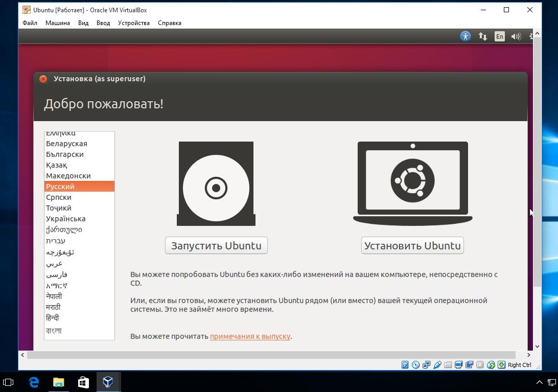Image resolution: width=558 pixels, height=392 pixels.
Task: Click the Запустить Ubuntu button
Action: pyautogui.click(x=216, y=246)
